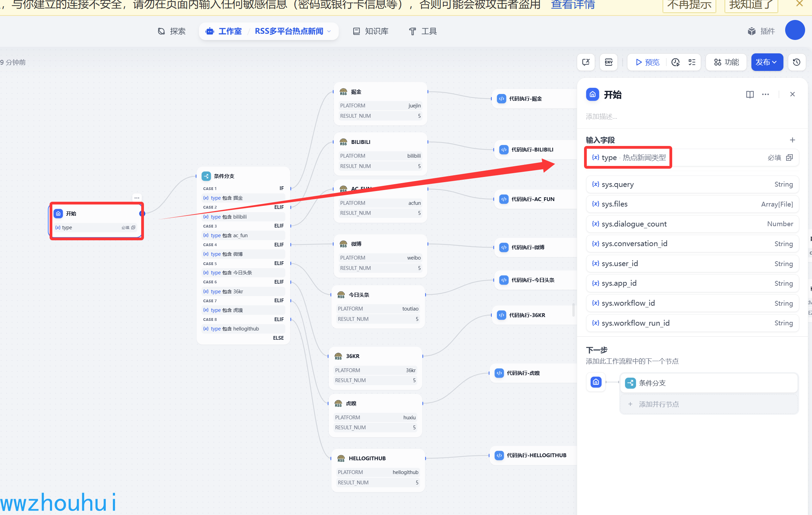
Task: Click the sys.workflow_id variable row
Action: 692,303
